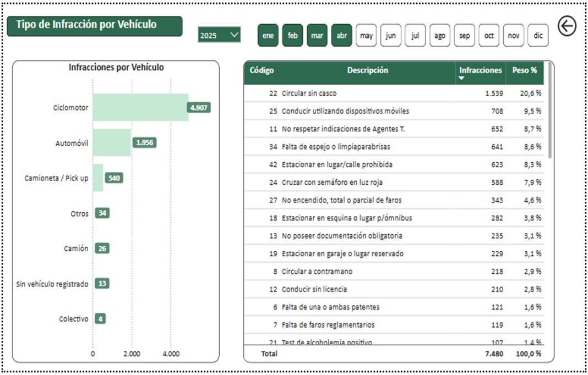Click the table vertical scrollbar
This screenshot has height=375, width=588.
pos(549,110)
